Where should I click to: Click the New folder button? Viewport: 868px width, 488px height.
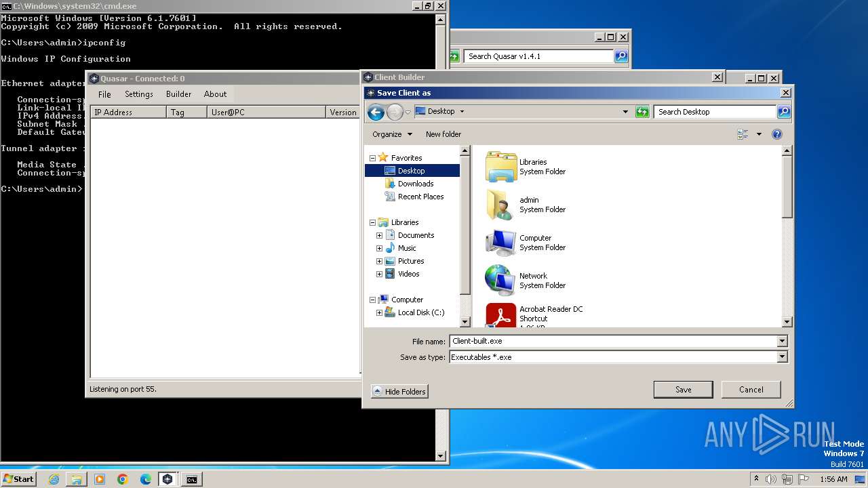pos(443,134)
